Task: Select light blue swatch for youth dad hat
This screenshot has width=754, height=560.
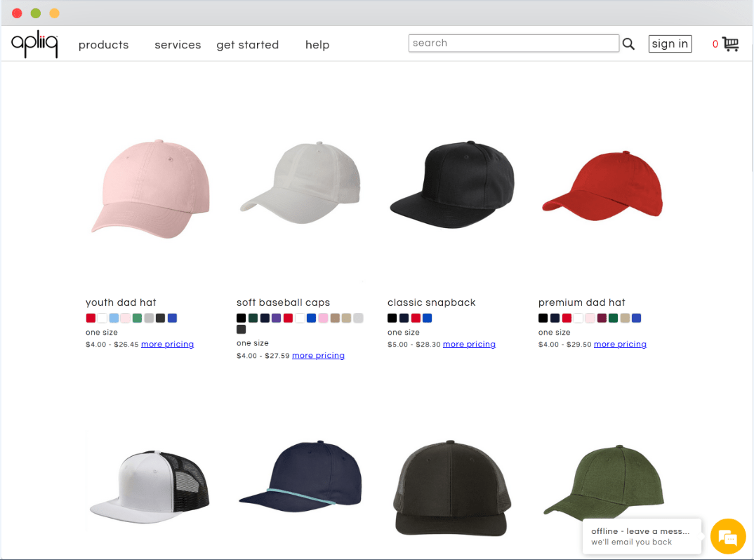Action: 114,318
